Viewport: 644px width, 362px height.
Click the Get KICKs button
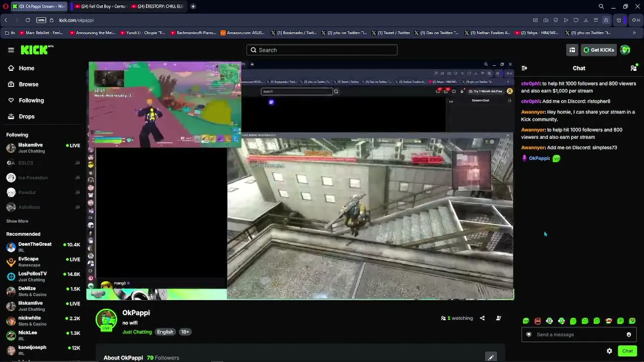click(599, 50)
